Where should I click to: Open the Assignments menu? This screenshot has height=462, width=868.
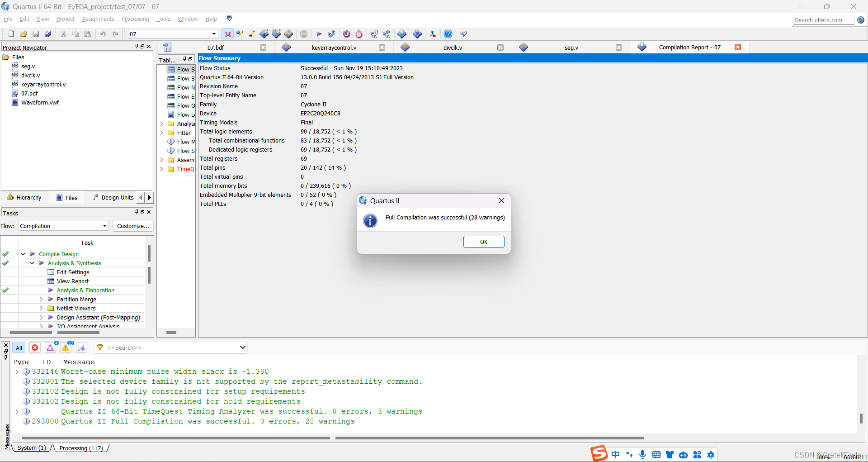98,19
